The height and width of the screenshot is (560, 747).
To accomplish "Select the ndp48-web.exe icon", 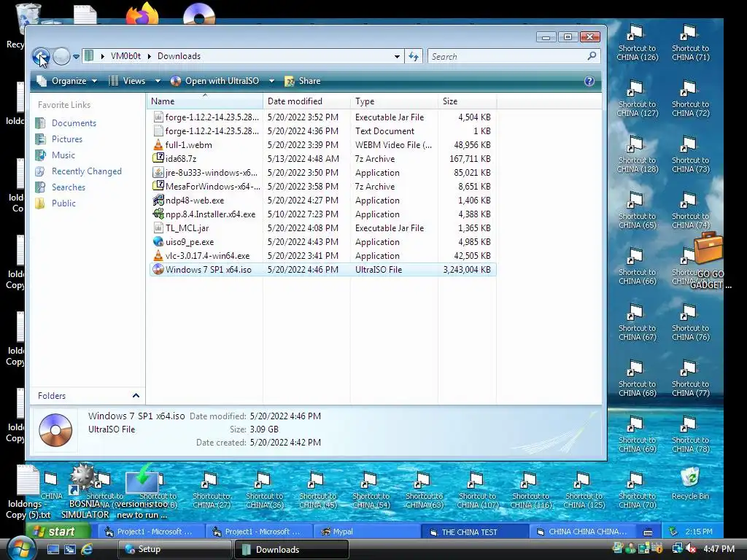I will [x=158, y=200].
